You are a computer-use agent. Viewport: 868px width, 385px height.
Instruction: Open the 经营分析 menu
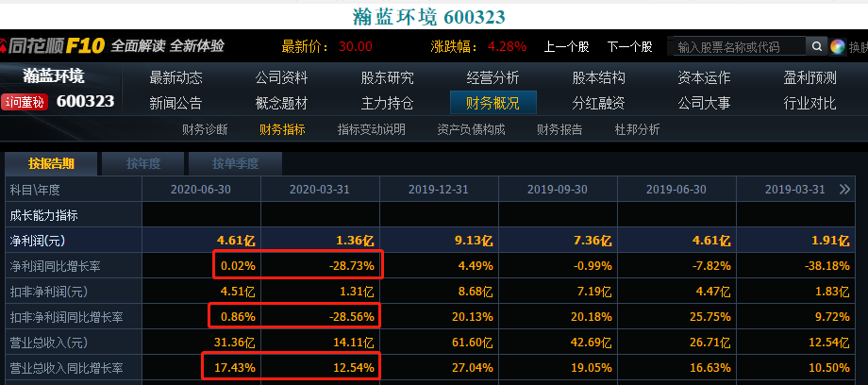(x=492, y=77)
